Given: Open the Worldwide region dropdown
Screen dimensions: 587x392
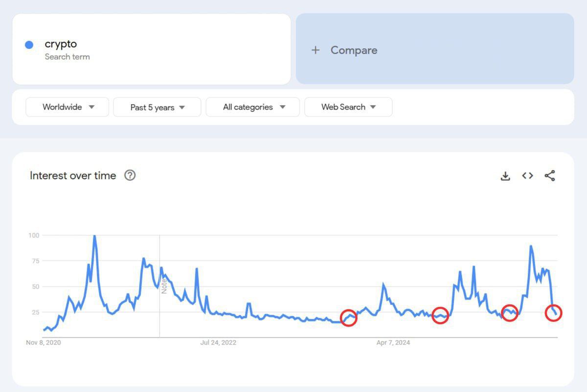Looking at the screenshot, I should click(67, 107).
